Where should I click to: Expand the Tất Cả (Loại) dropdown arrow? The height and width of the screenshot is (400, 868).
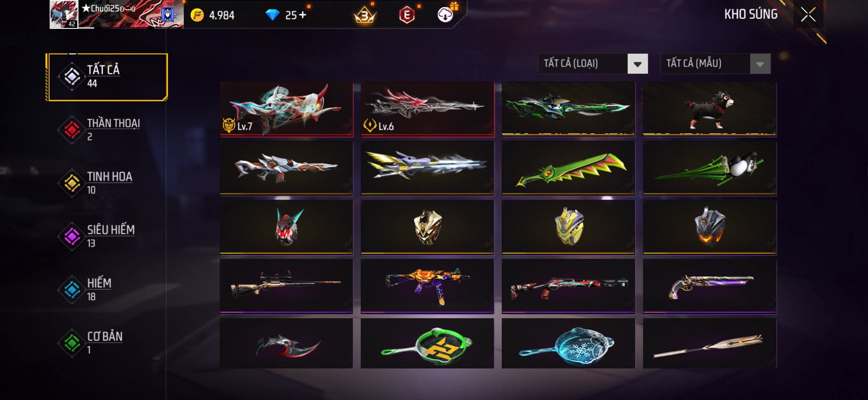[x=637, y=64]
